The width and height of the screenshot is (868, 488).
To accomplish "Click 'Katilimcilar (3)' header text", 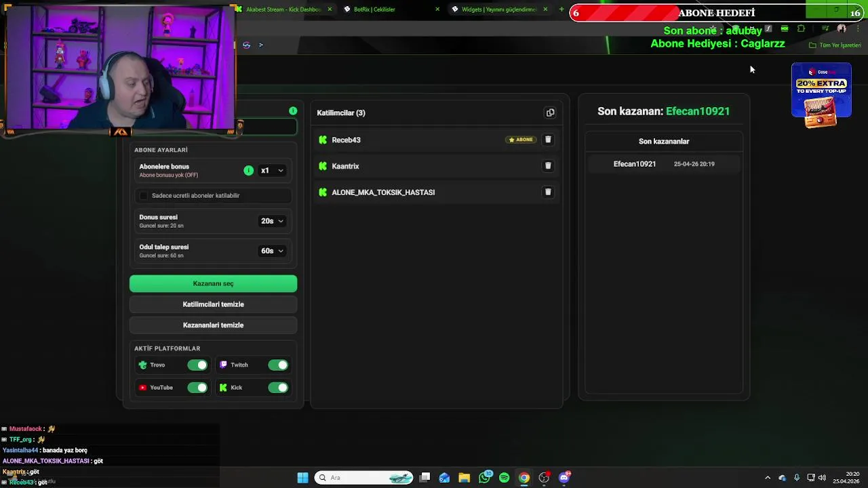I will point(340,113).
